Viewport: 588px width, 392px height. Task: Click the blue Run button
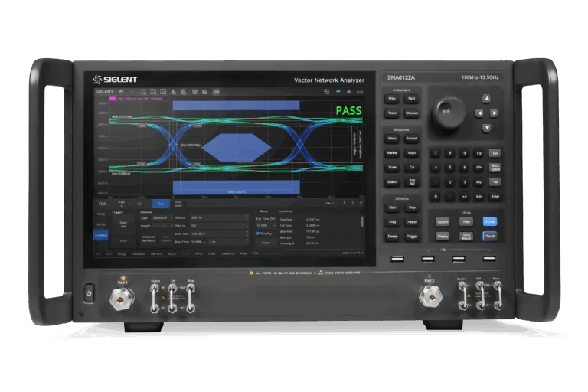(160, 204)
